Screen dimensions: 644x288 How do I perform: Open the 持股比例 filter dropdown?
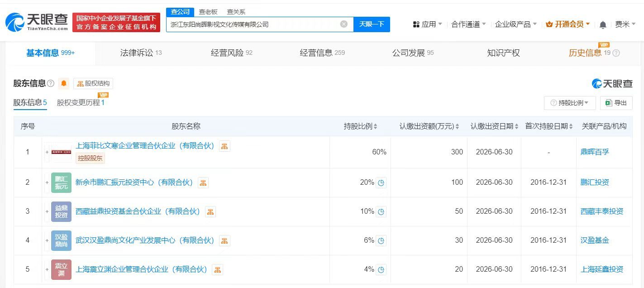569,103
